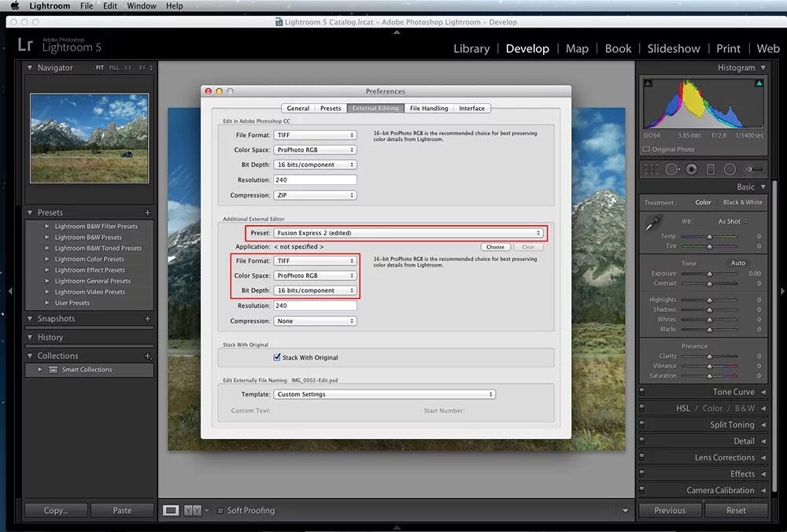
Task: Select the Graduated Filter tool
Action: tap(711, 168)
